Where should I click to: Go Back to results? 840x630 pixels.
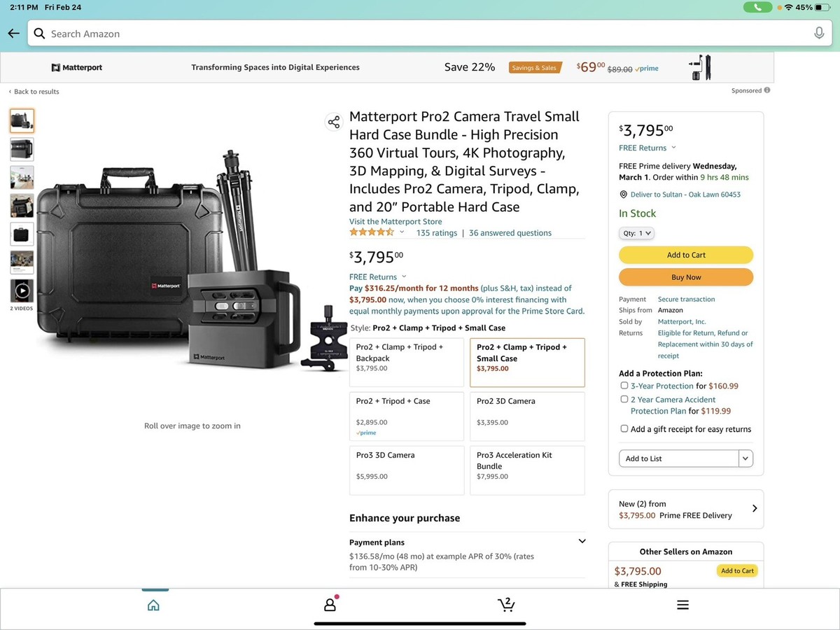pos(34,92)
